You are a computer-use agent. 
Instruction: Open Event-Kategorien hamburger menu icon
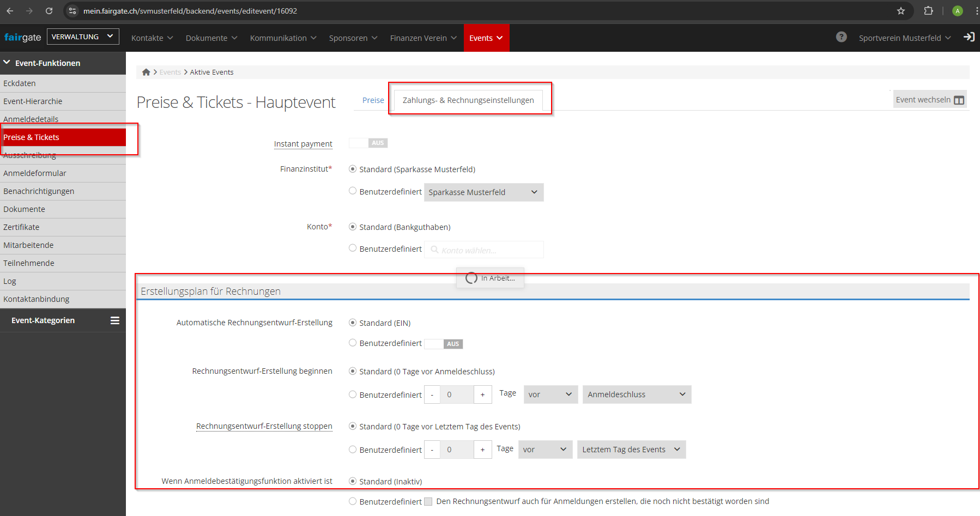(115, 320)
